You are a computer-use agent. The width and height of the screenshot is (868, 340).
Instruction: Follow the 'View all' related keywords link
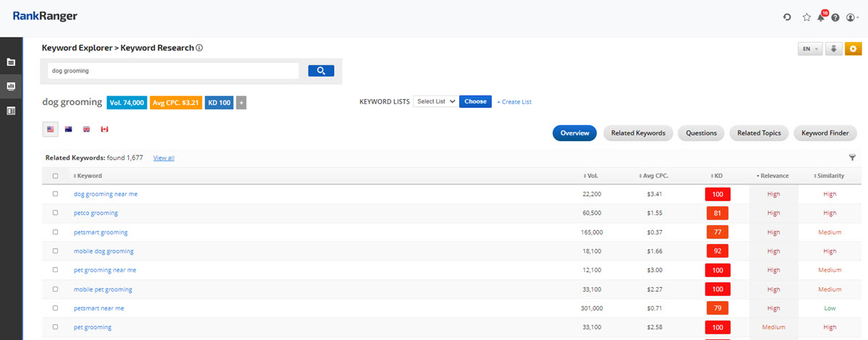point(163,158)
